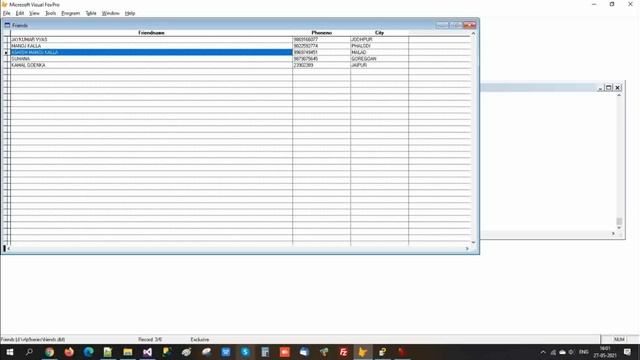Click the vertical scrollbar thumb in background window

[x=619, y=221]
